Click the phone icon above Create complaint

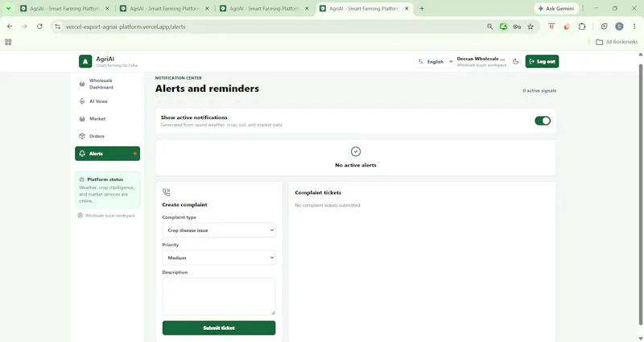(167, 192)
